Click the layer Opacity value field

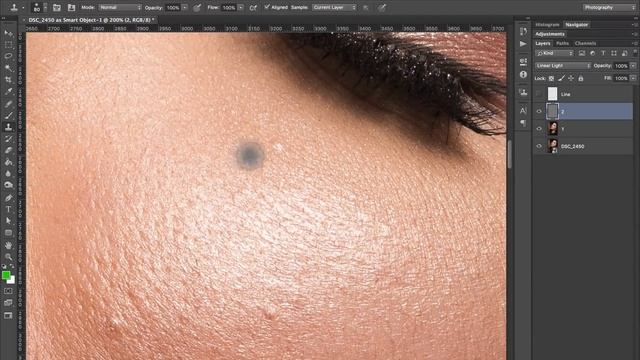pos(621,66)
